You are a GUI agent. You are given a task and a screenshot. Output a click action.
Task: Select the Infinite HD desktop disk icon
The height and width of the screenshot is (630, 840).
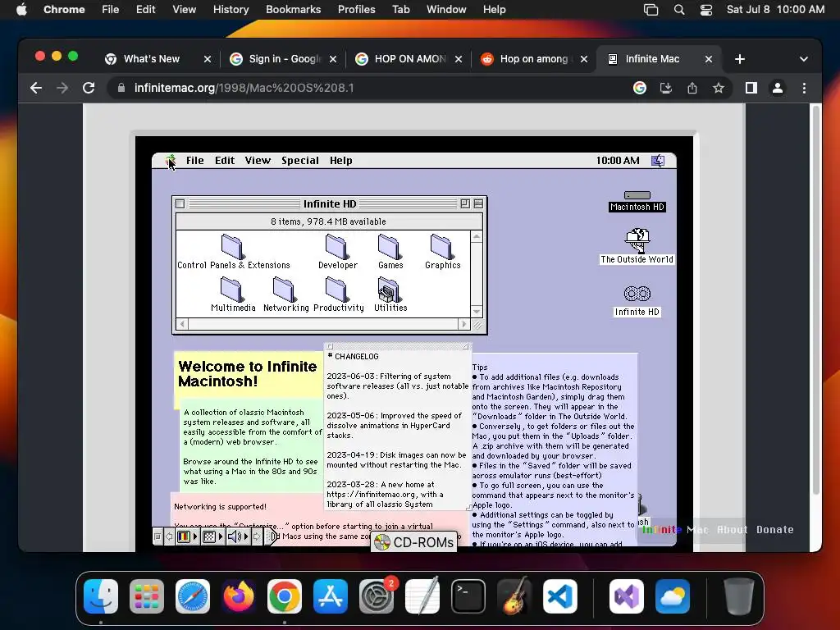coord(637,301)
